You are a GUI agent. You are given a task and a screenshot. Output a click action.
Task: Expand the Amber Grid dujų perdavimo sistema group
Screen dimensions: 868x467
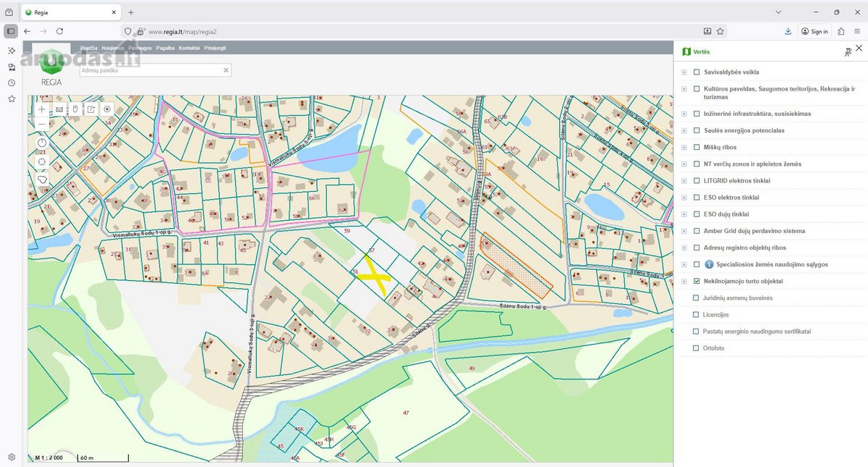click(x=684, y=231)
